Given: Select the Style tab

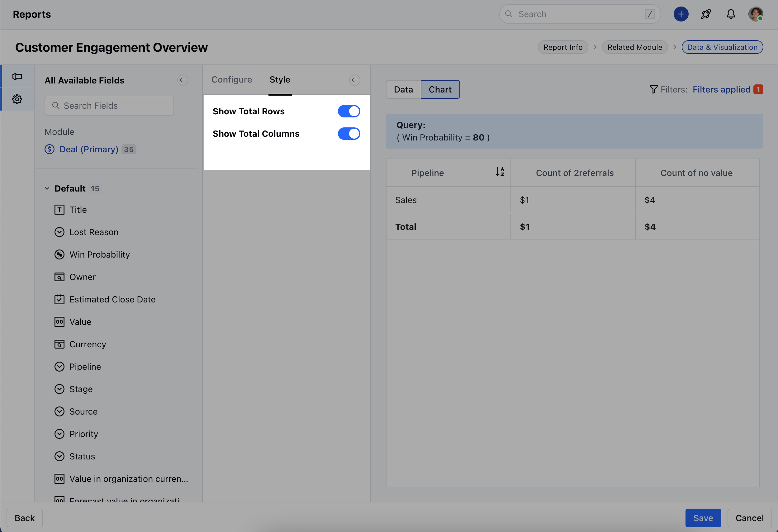Looking at the screenshot, I should pos(280,80).
